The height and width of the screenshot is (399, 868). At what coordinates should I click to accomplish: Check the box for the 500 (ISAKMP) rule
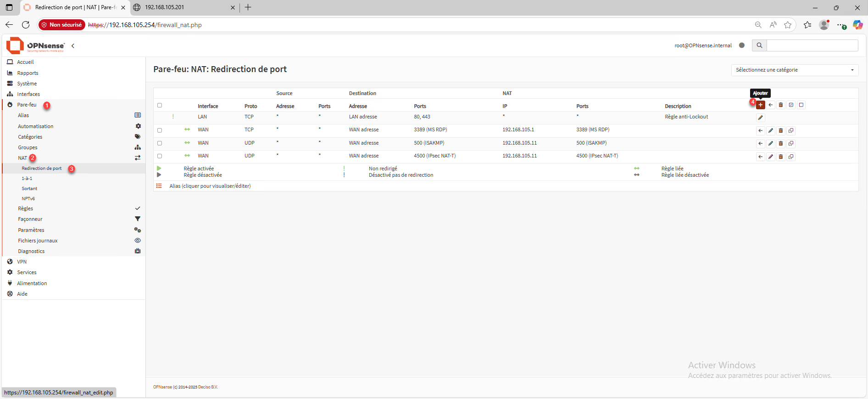coord(160,143)
